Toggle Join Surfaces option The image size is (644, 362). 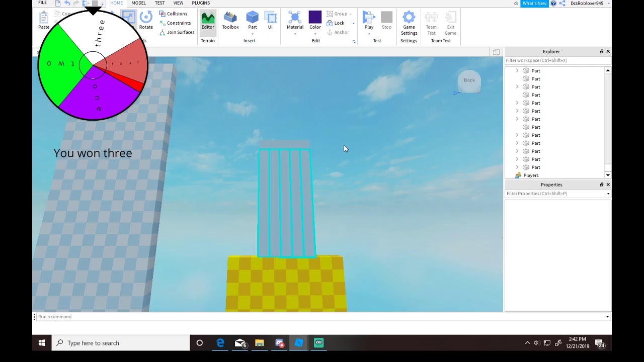177,32
